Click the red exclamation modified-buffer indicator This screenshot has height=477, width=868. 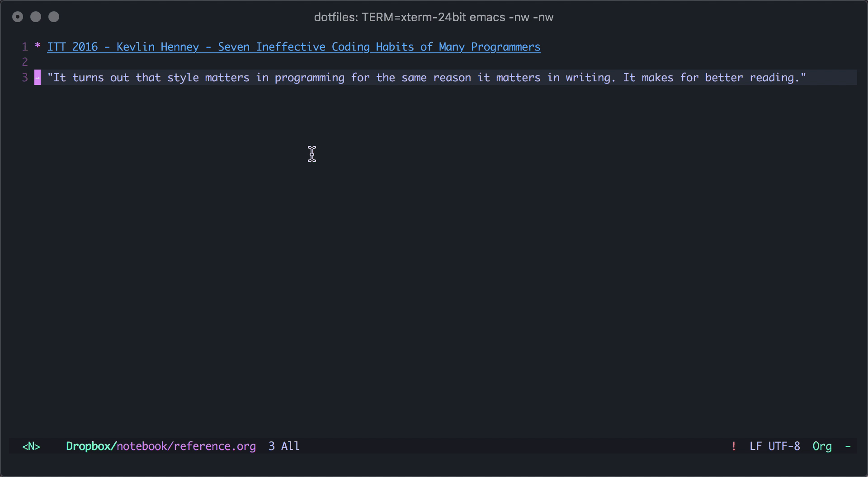coord(734,446)
